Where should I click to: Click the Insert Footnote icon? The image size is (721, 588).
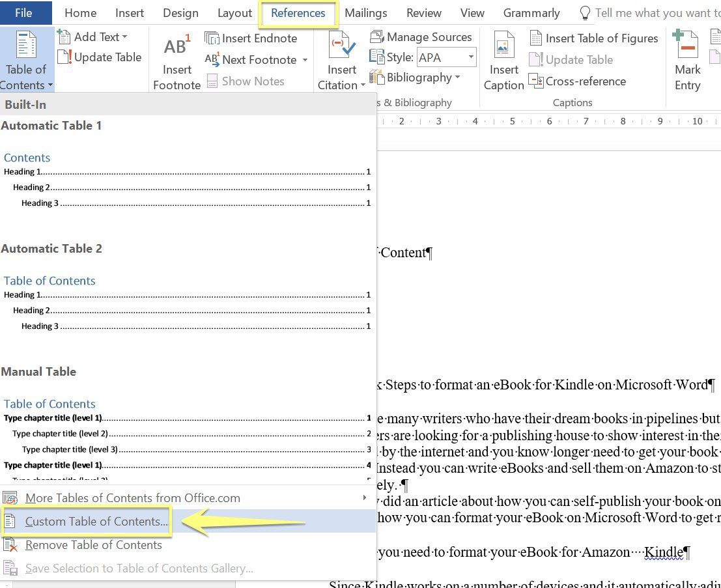coord(177,48)
